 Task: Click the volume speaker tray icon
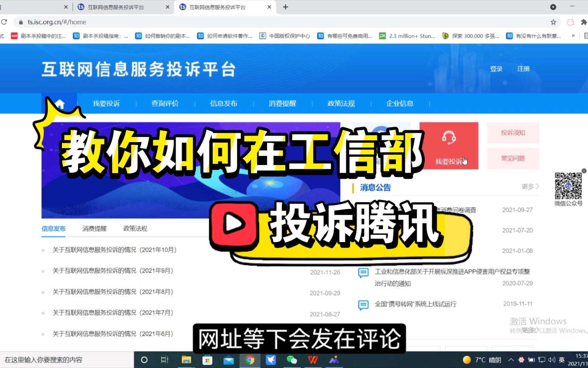pos(552,360)
